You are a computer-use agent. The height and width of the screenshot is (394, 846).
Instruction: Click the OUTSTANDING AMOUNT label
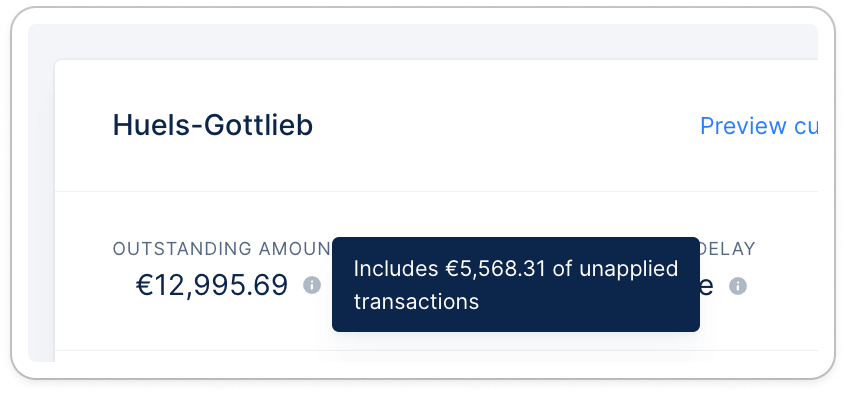point(222,249)
